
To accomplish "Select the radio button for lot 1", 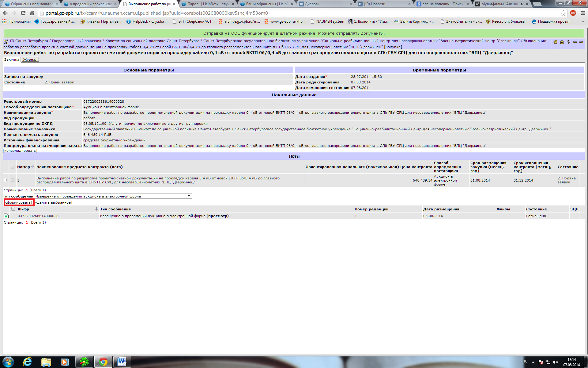I will [5, 180].
